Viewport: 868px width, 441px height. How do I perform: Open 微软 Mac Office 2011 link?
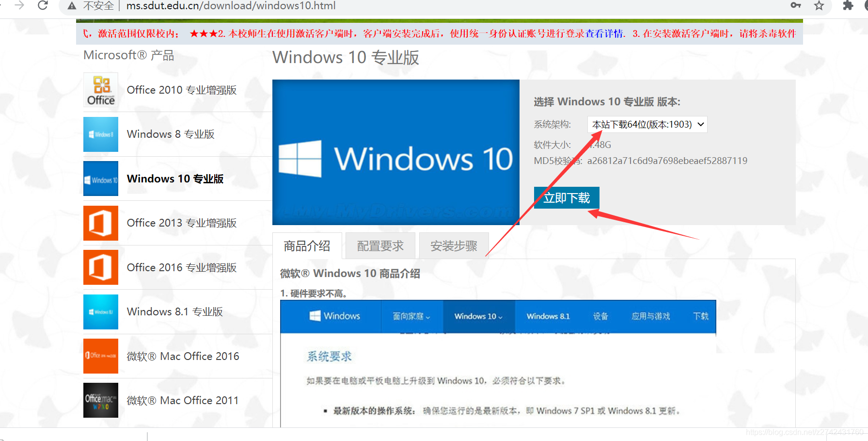183,401
